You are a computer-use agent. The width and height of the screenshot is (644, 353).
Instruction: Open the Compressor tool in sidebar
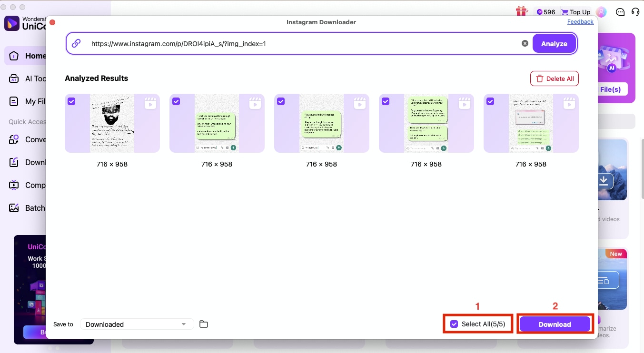click(29, 185)
